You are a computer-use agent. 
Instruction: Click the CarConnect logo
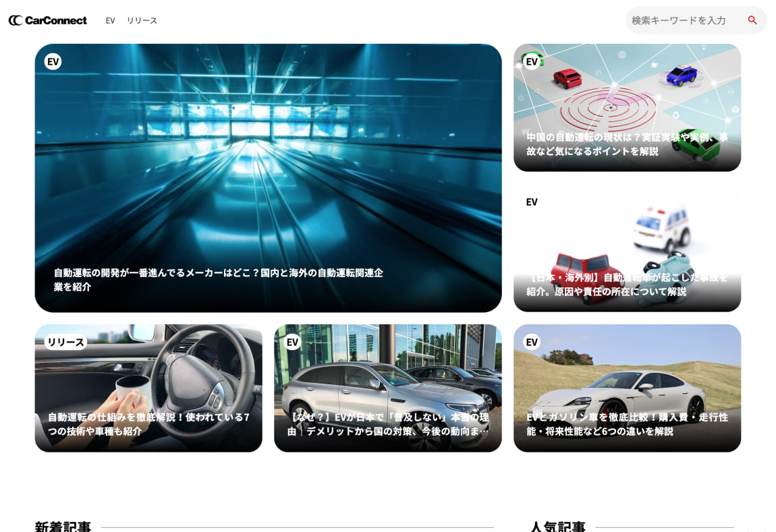(47, 20)
